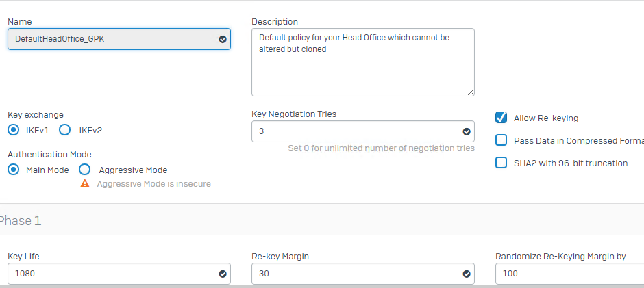This screenshot has height=288, width=644.
Task: Select IKEv1 key exchange
Action: tap(14, 130)
